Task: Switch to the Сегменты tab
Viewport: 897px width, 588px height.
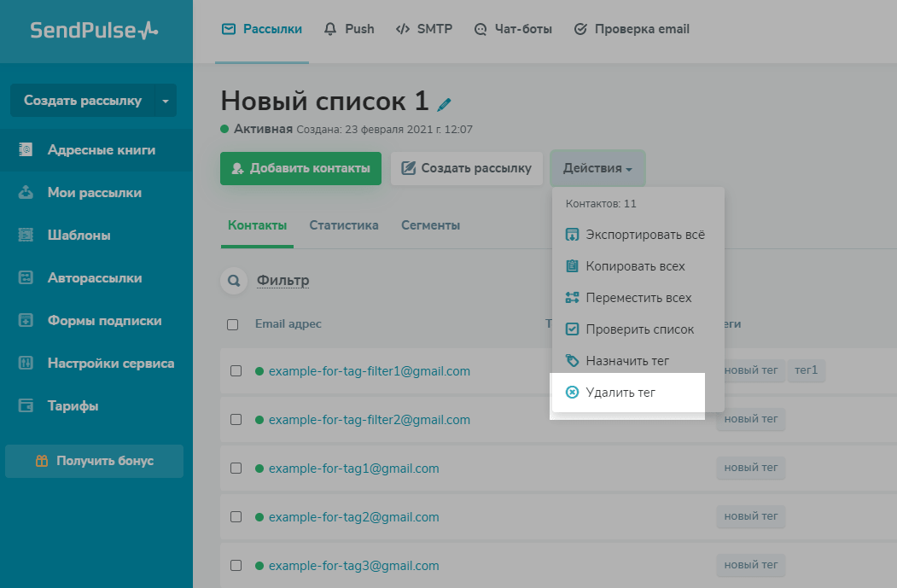Action: (x=431, y=226)
